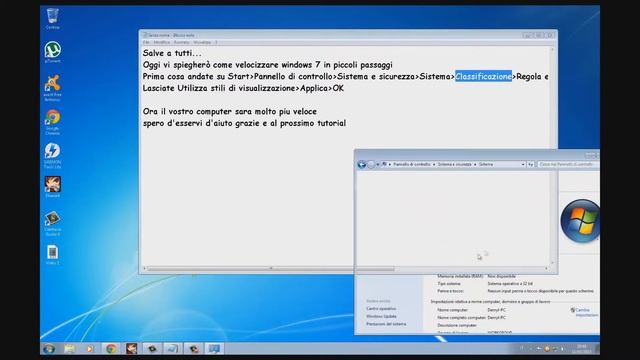This screenshot has width=640, height=360.
Task: Click the line 'Salve a tutti...' in Notepad
Action: click(172, 53)
